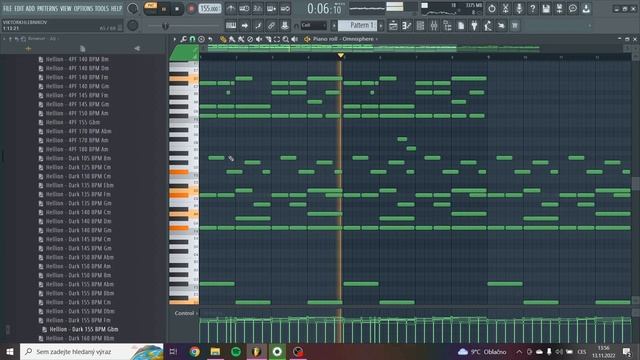Viewport: 640px width, 360px height.
Task: Click the Play/Pause transport button
Action: coord(164,9)
